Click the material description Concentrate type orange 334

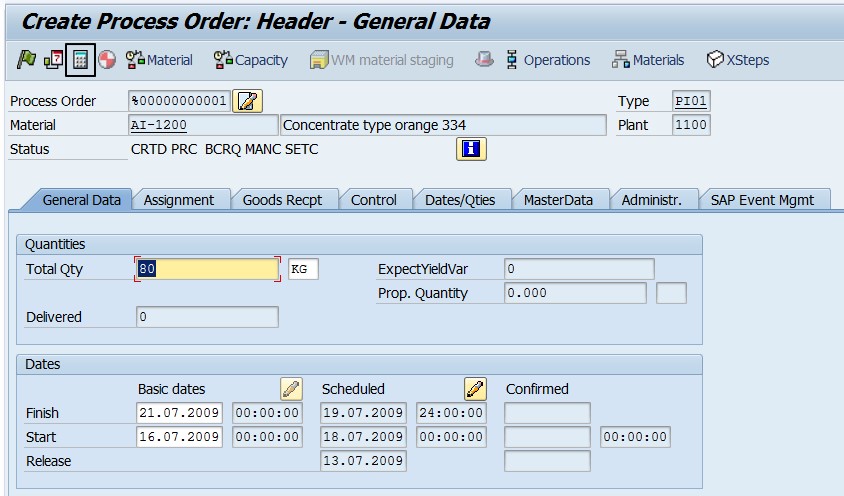tap(443, 125)
